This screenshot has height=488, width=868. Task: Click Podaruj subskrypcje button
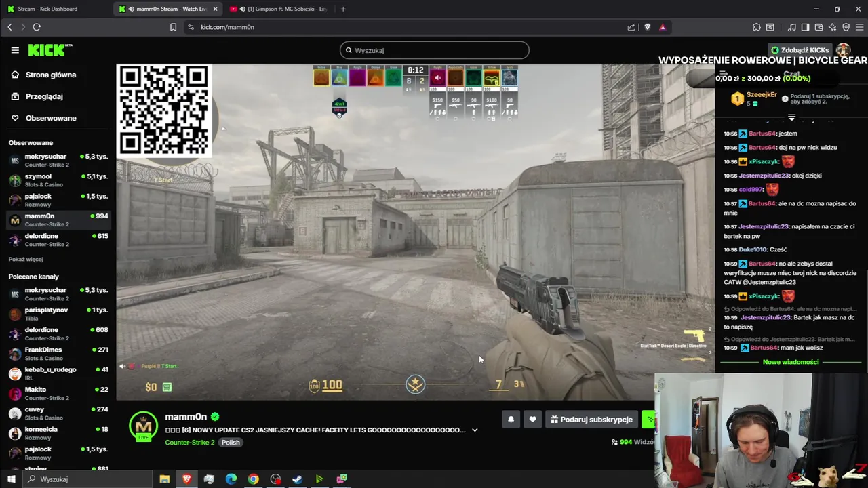pyautogui.click(x=591, y=420)
